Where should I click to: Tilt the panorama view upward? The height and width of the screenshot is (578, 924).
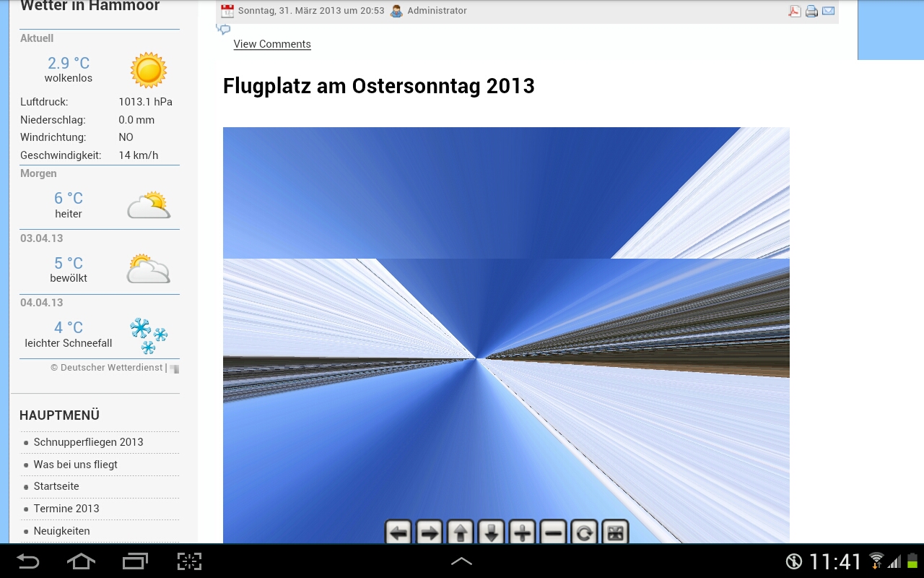click(461, 532)
